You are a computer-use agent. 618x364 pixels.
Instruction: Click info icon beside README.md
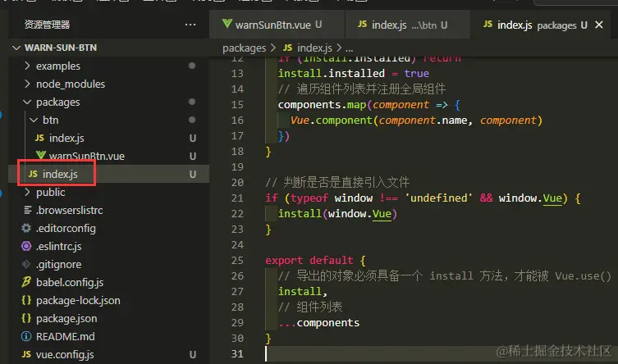click(x=26, y=336)
